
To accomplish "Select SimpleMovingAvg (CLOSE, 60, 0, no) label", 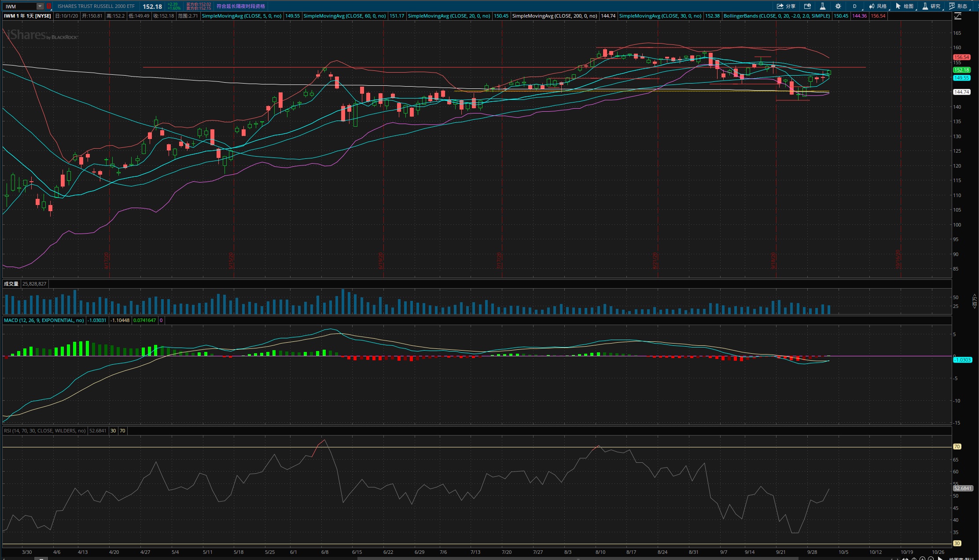I will (345, 16).
